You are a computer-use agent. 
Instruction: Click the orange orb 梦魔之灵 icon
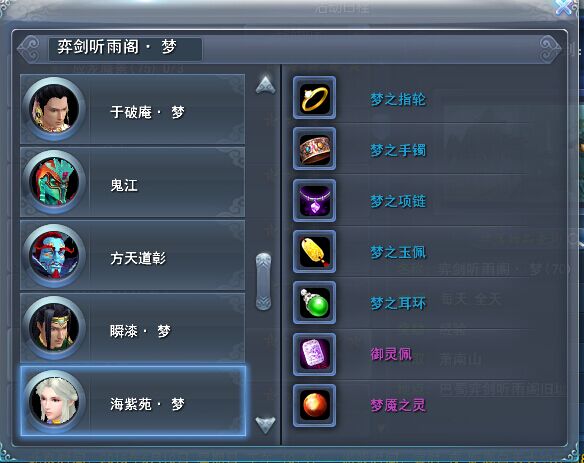314,405
